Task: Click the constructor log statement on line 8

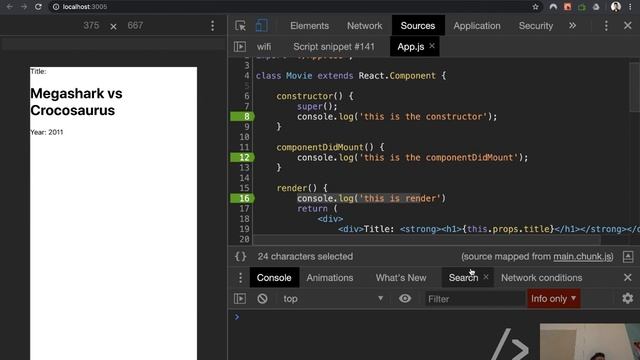Action: (x=397, y=117)
